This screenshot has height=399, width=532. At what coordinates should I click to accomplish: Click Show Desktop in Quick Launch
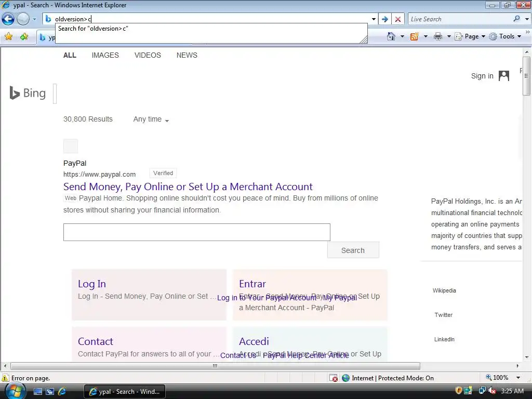coord(37,392)
